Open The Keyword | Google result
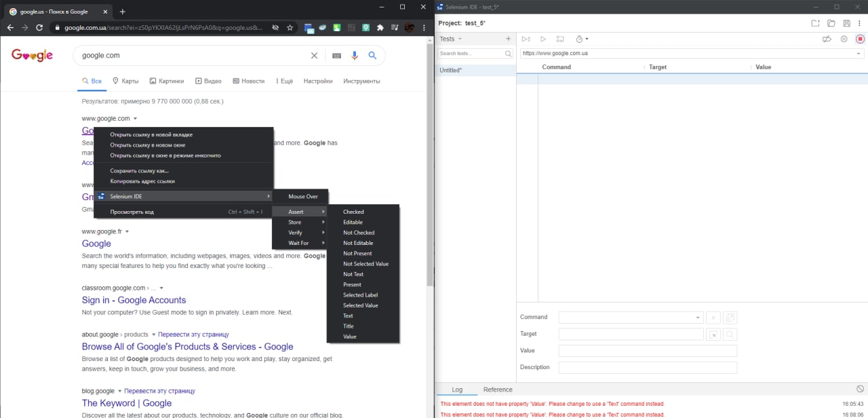This screenshot has height=418, width=868. (x=127, y=403)
